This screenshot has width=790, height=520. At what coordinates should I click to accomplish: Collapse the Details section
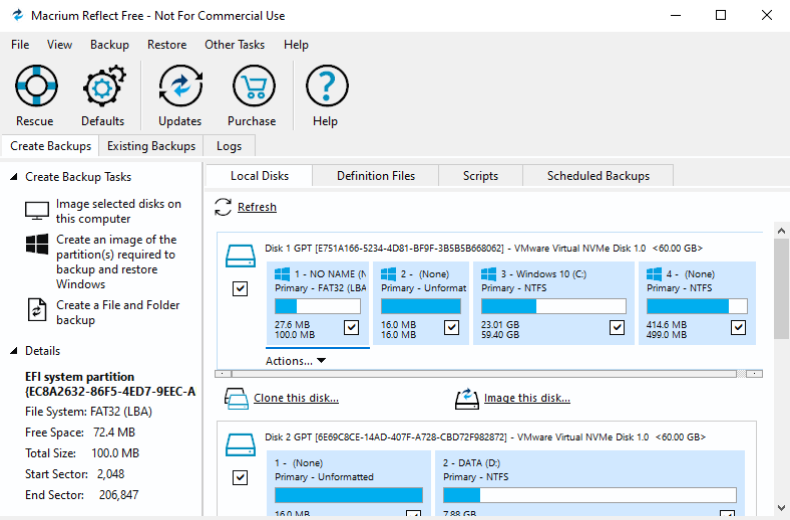(x=14, y=351)
